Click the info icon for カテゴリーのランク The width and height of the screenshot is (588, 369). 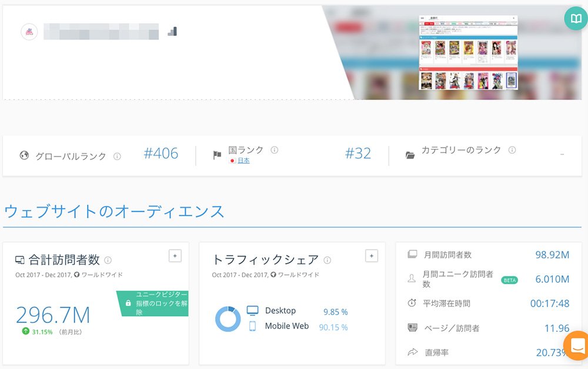click(x=512, y=149)
